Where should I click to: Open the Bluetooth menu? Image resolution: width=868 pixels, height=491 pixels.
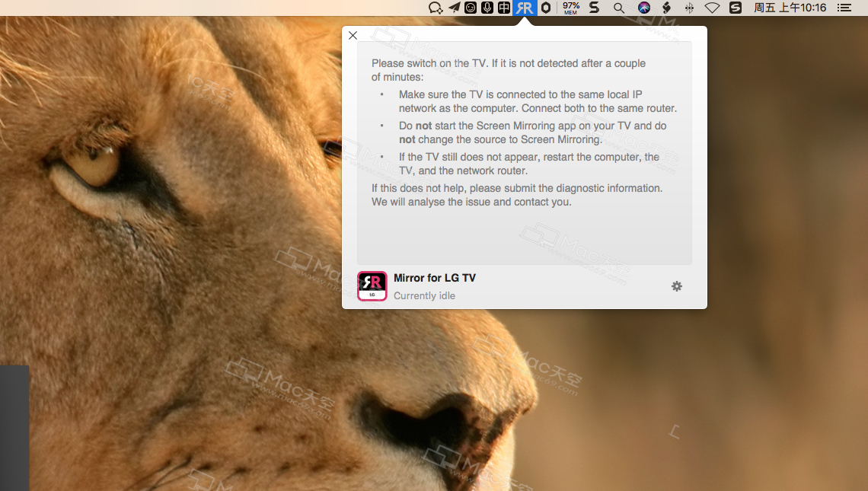689,8
